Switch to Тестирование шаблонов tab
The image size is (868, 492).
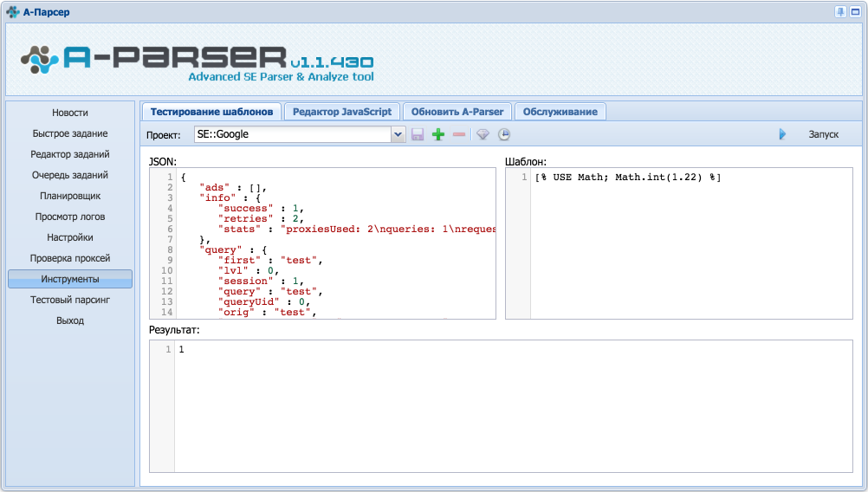211,112
